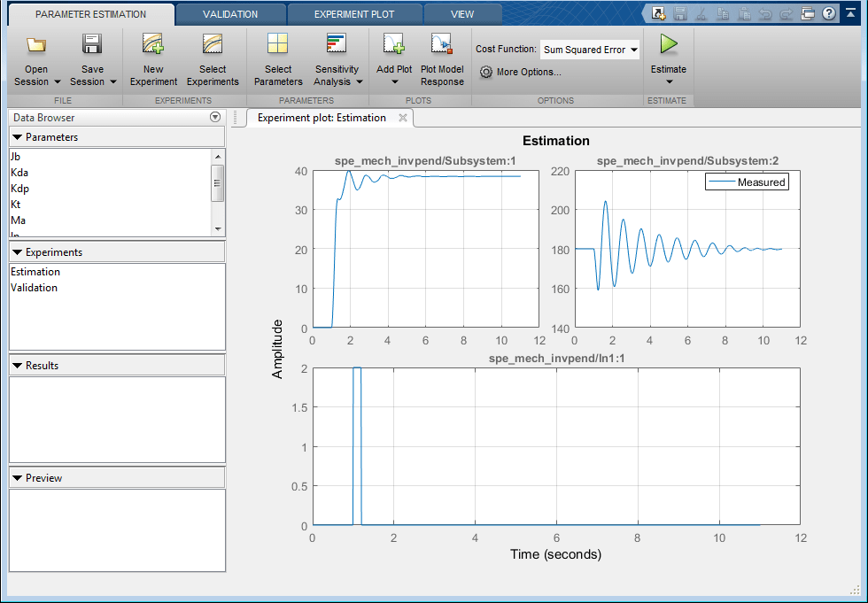
Task: Collapse the Experiments panel
Action: pos(17,252)
